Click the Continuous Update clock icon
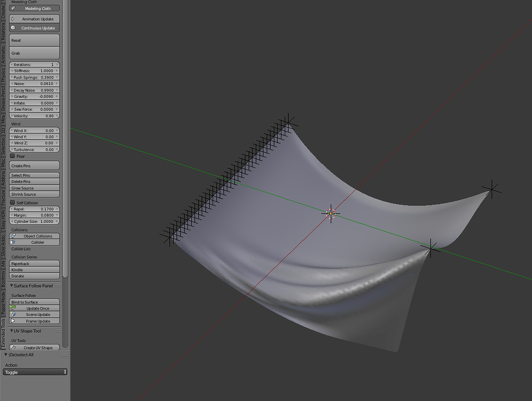This screenshot has width=532, height=401. [x=13, y=27]
